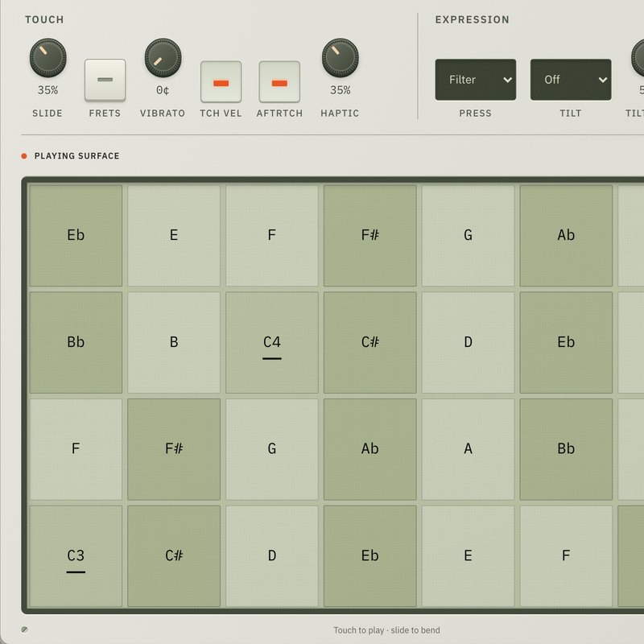This screenshot has height=644, width=644.
Task: Tap the F pad in the C3 row
Action: pos(566,556)
